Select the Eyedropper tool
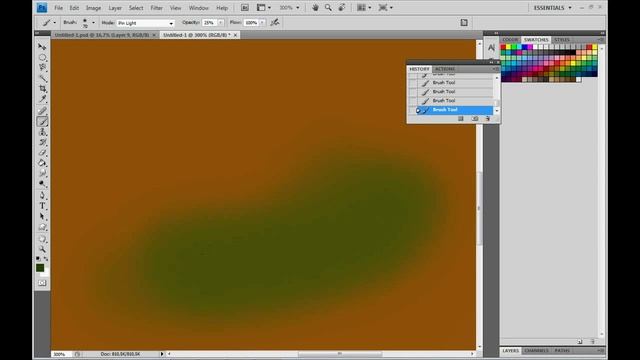 point(42,99)
